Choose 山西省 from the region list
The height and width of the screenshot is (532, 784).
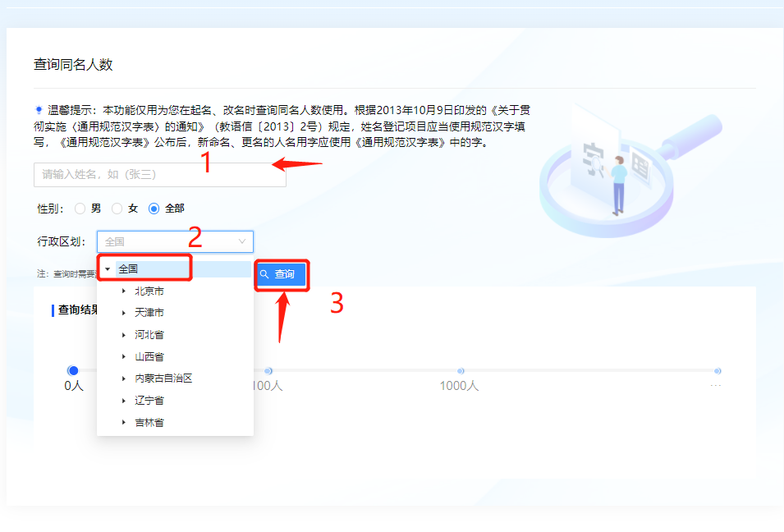point(149,357)
